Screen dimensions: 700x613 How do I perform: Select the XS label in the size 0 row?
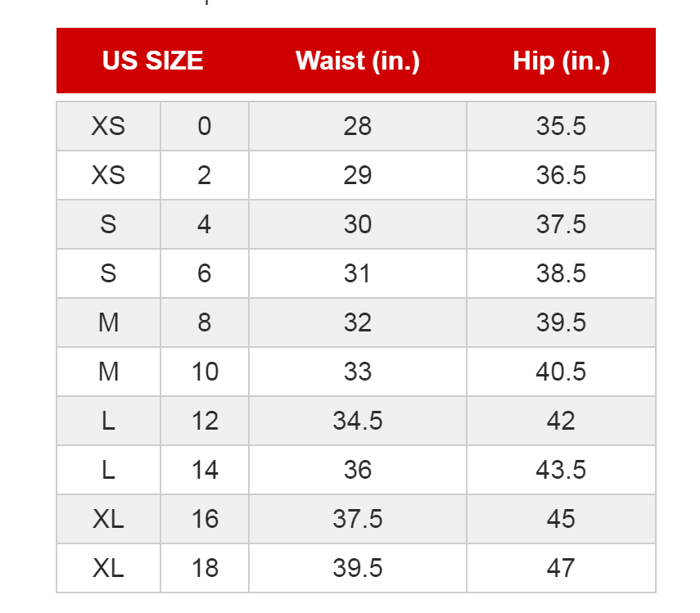(x=108, y=126)
